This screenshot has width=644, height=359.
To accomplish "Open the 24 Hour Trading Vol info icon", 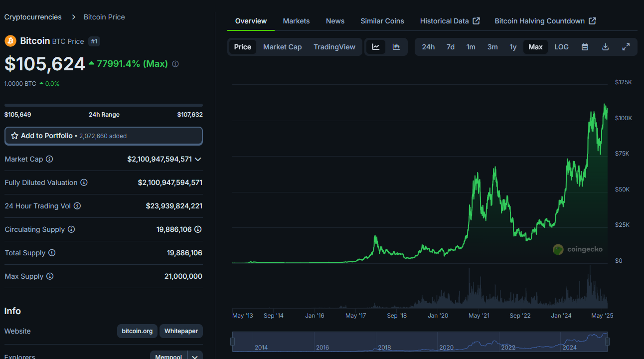I will pos(77,206).
